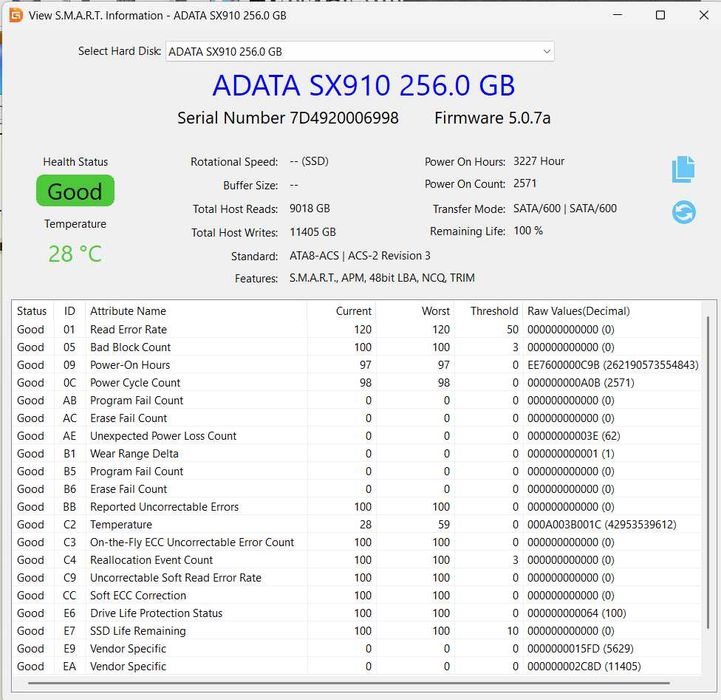Select the B6 Erase Fail Count row
This screenshot has height=700, width=721.
tap(357, 489)
